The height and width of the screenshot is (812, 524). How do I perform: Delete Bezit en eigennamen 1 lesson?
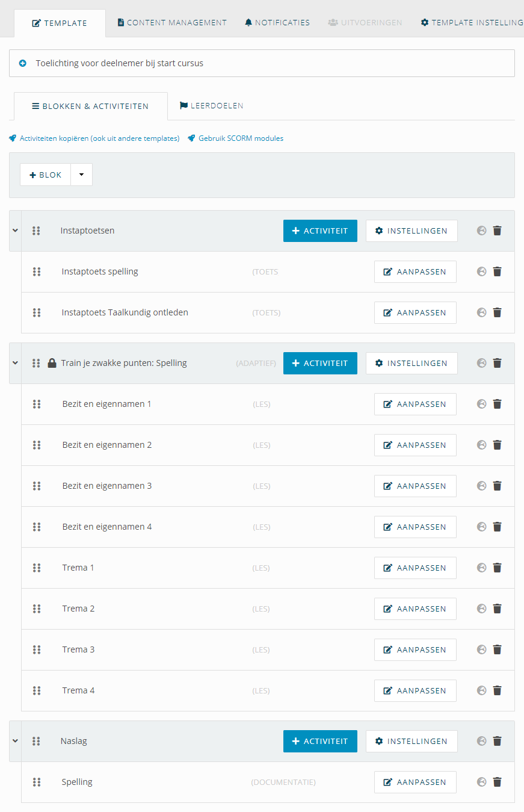coord(497,404)
